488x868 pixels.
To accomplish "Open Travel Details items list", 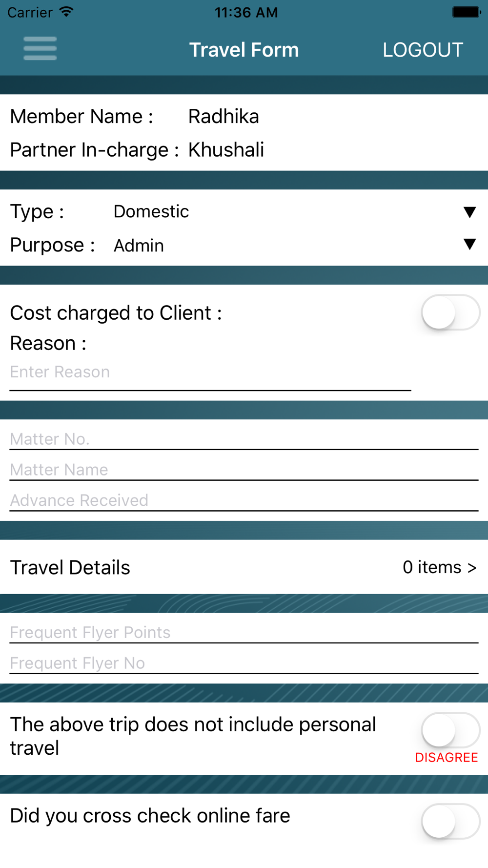I will tap(439, 567).
